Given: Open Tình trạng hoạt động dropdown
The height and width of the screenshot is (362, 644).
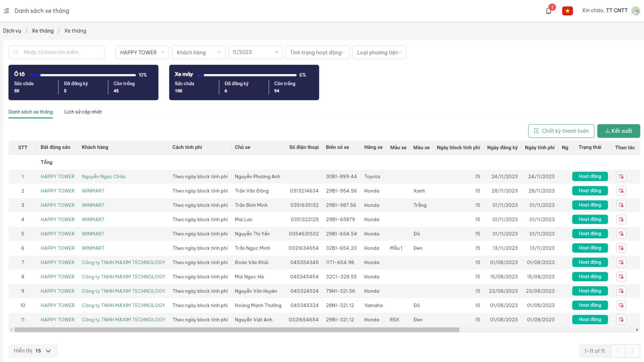Looking at the screenshot, I should click(x=317, y=52).
